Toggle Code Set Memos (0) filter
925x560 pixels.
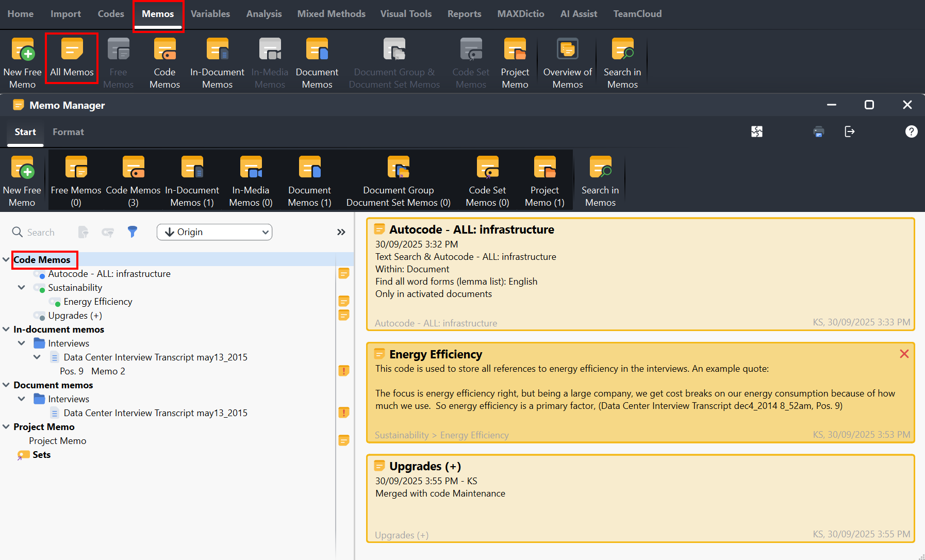click(x=487, y=181)
